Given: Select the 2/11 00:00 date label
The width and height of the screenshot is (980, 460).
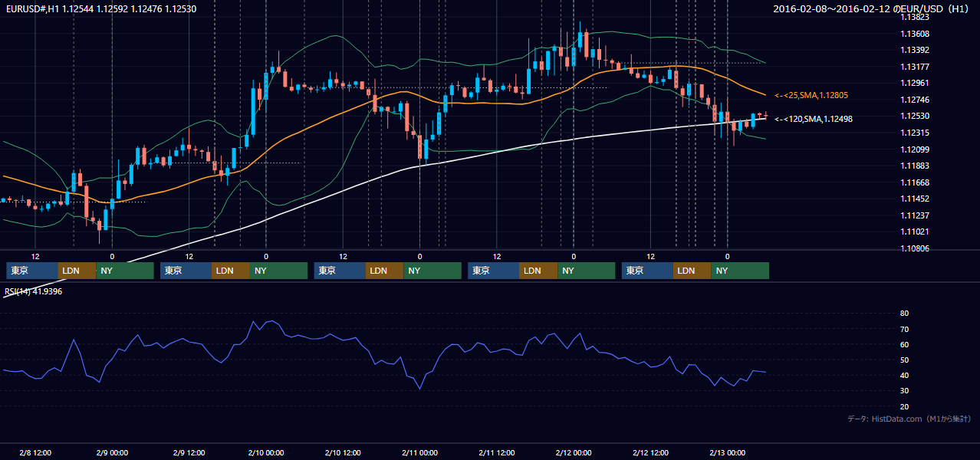Looking at the screenshot, I should coord(419,452).
